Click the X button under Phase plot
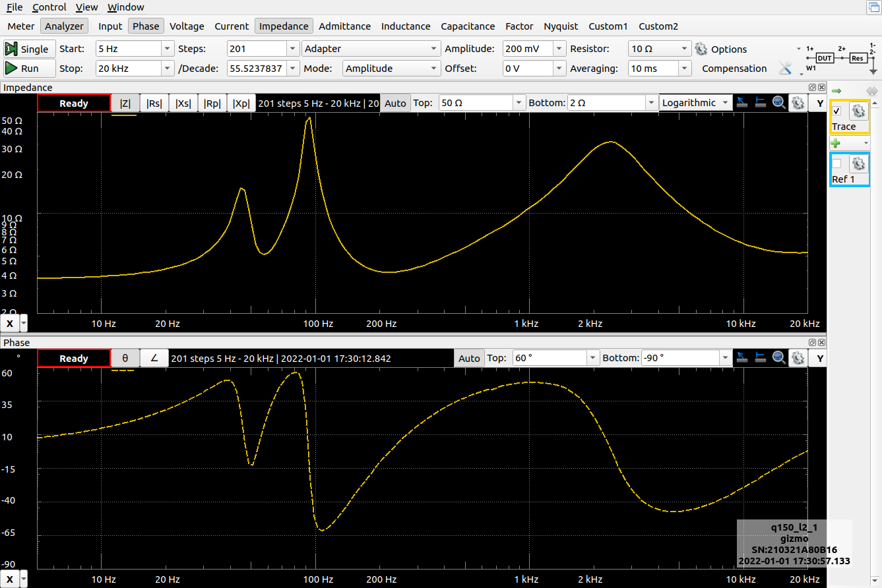The width and height of the screenshot is (882, 588). pos(10,579)
